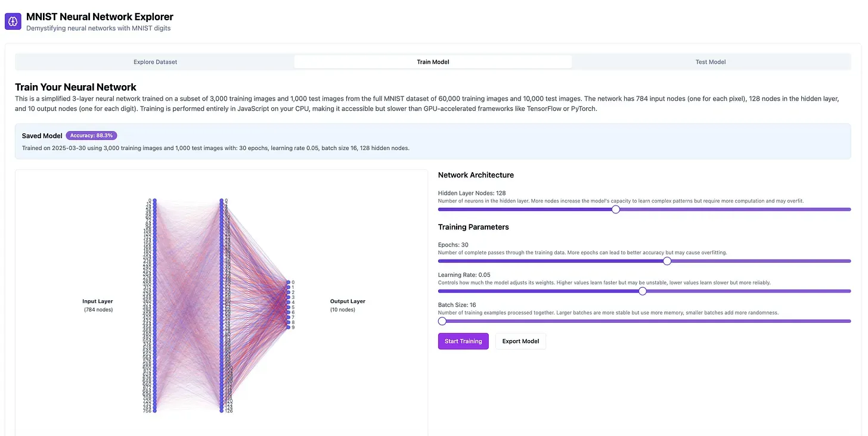
Task: Click the topmost hidden layer node 0
Action: point(221,201)
